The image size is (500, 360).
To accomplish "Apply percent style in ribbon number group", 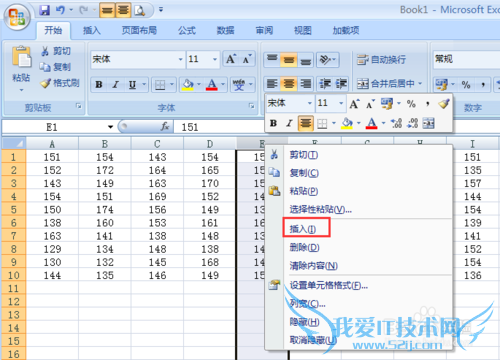I will coord(466,85).
